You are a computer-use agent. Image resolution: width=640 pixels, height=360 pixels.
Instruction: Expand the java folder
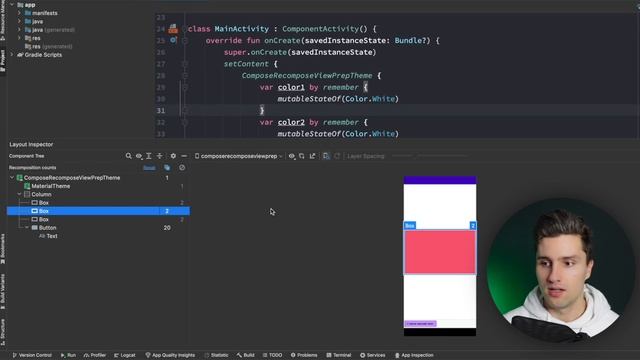tap(19, 21)
